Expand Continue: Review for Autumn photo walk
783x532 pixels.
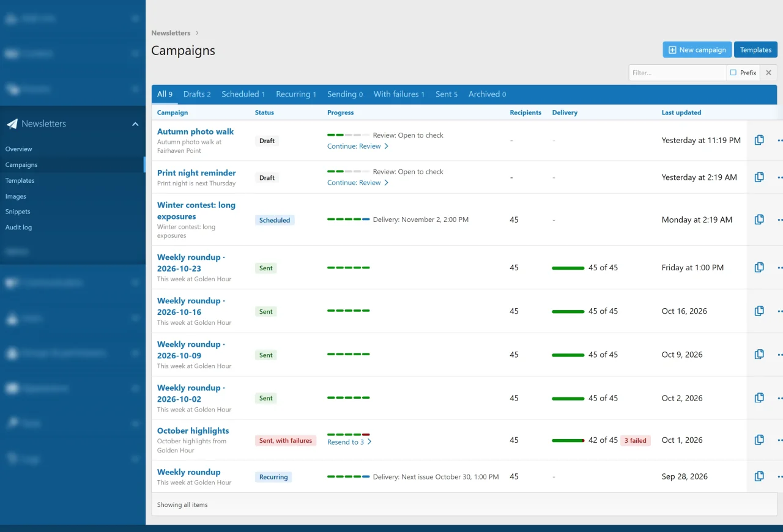[358, 146]
